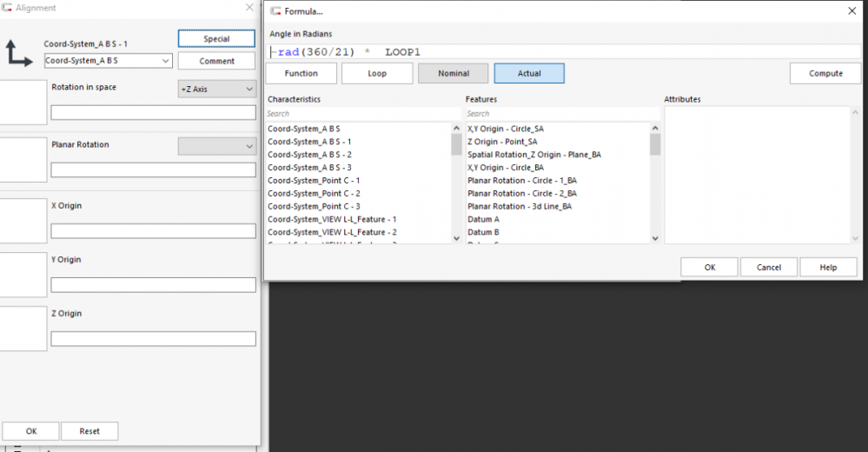
Task: Toggle the Actual value button
Action: (529, 74)
